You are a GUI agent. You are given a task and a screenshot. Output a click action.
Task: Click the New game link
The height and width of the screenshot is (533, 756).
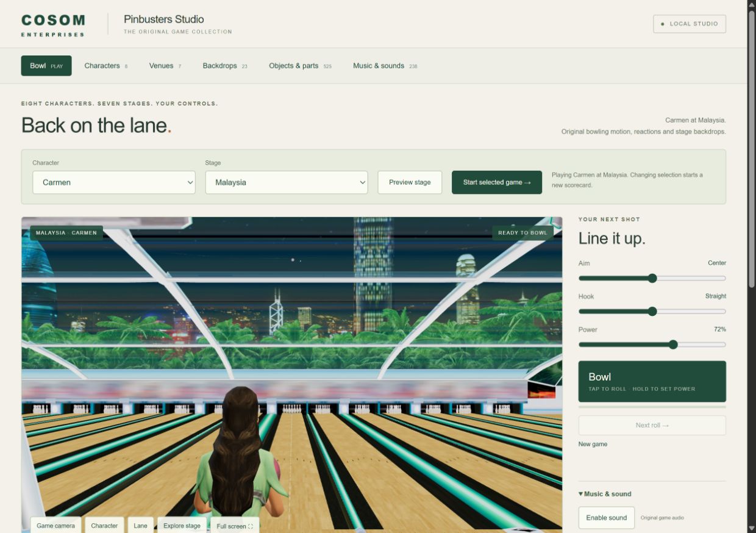tap(593, 444)
